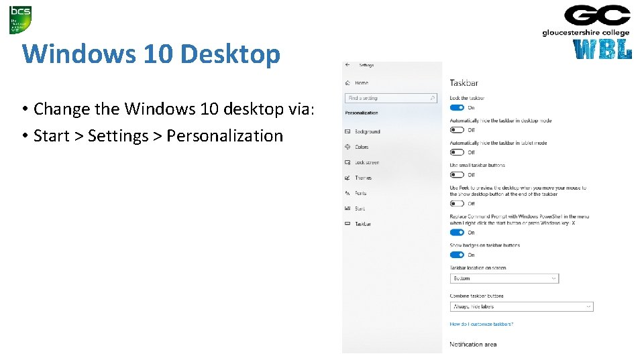Open Themes personalization page

(364, 178)
